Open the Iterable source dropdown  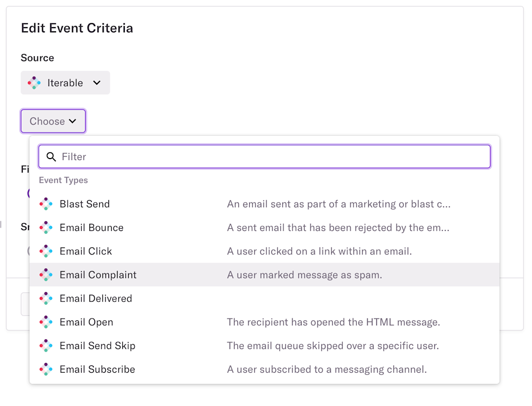click(65, 83)
